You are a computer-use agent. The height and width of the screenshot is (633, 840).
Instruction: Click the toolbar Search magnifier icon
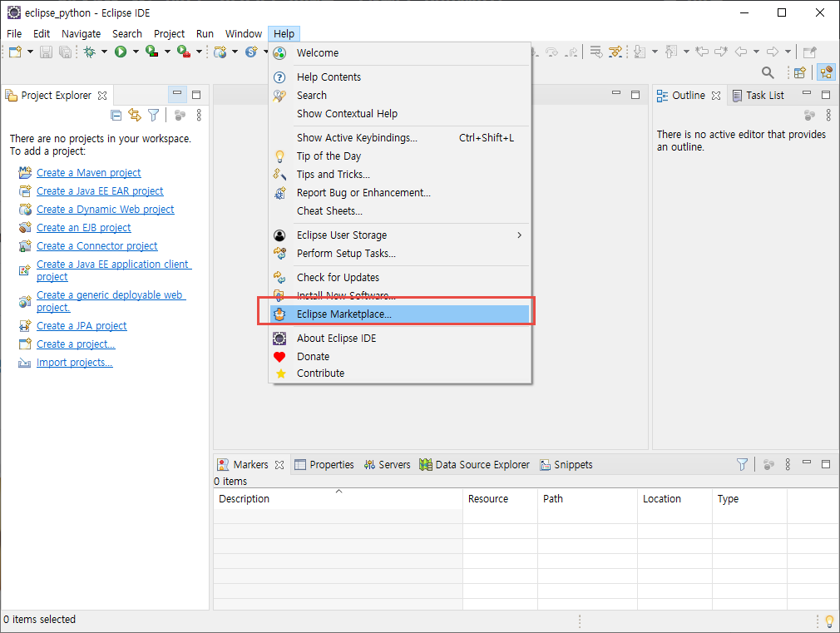[x=768, y=72]
